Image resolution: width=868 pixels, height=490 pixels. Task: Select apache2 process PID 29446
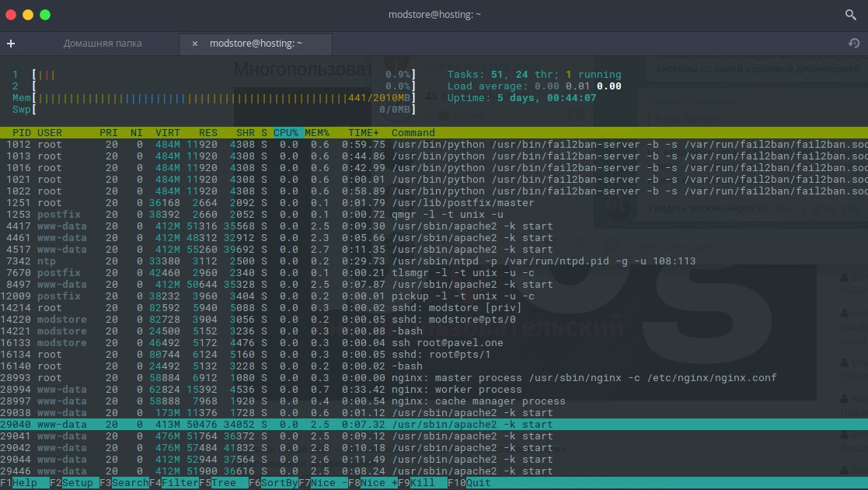(x=434, y=471)
